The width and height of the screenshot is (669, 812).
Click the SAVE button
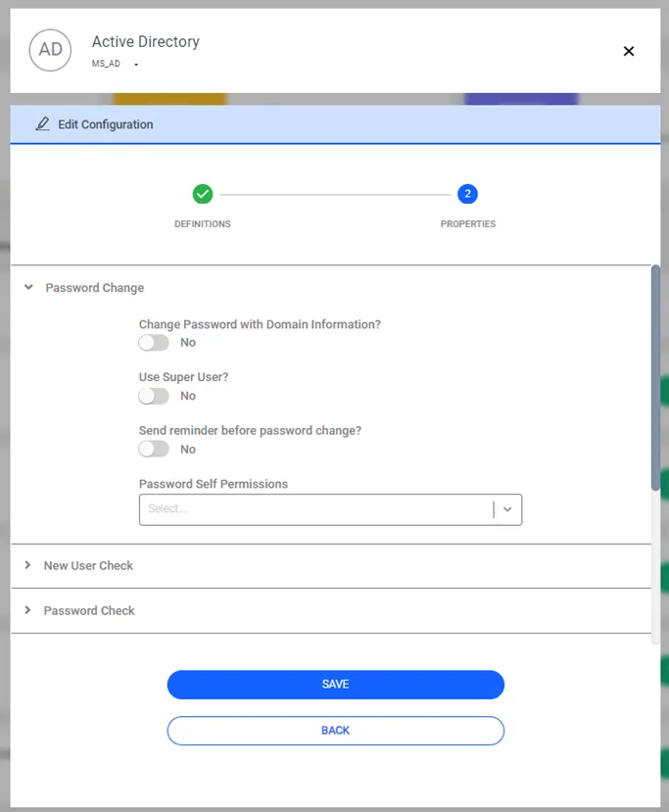(x=336, y=685)
